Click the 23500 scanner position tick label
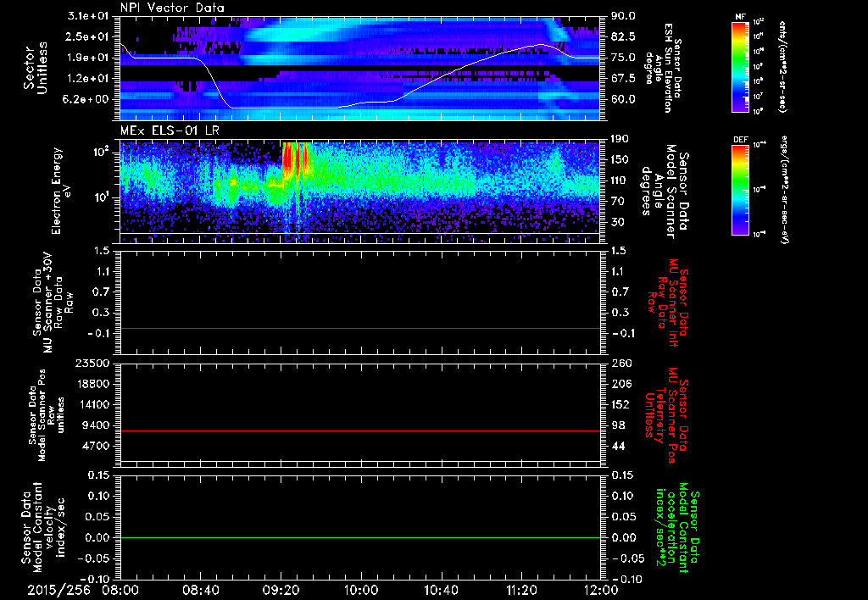This screenshot has width=868, height=600. click(x=93, y=363)
